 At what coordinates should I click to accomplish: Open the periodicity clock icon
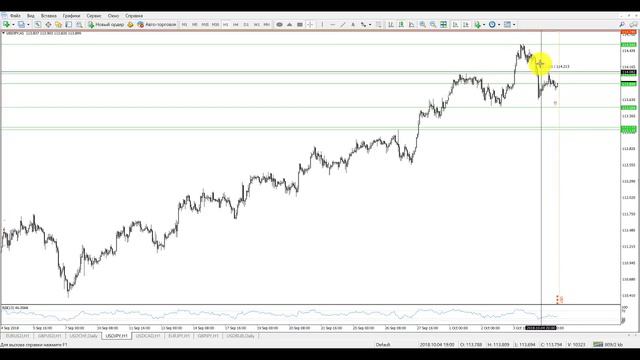tap(492, 24)
